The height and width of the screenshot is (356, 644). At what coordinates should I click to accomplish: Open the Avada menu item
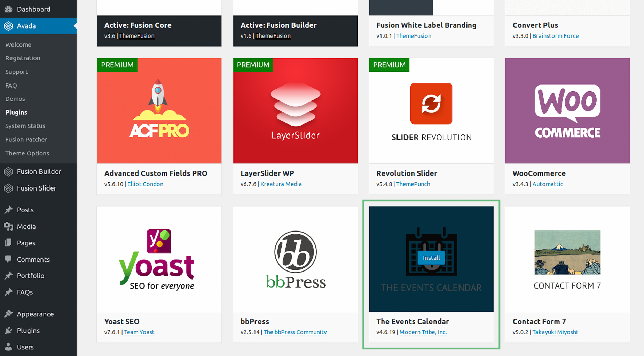[x=26, y=26]
